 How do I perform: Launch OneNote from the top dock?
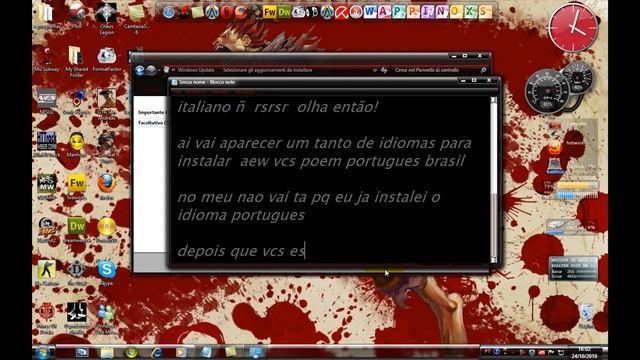442,12
